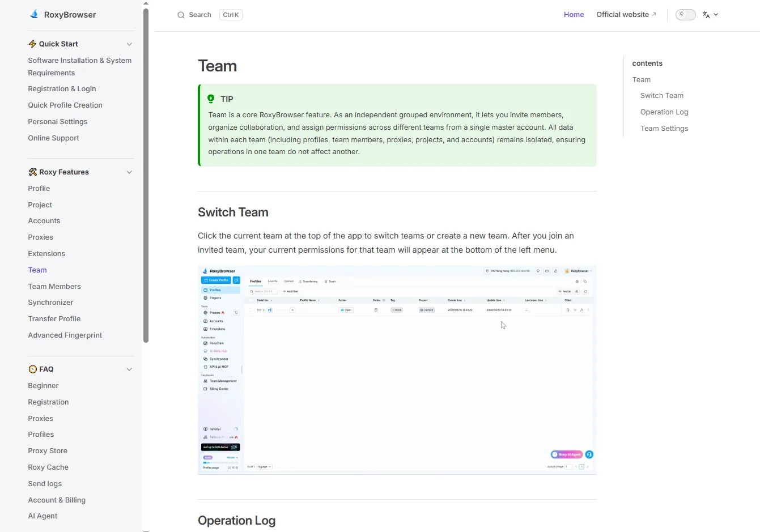The width and height of the screenshot is (760, 532).
Task: Open the language selector dropdown
Action: click(x=710, y=15)
